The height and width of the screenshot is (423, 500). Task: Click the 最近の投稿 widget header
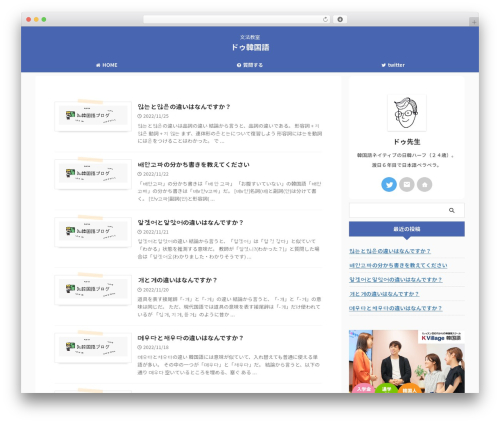[x=407, y=229]
